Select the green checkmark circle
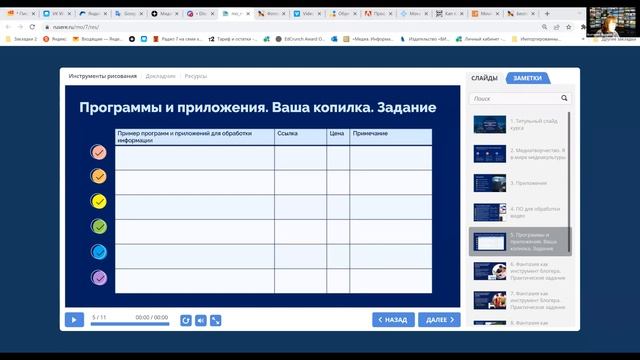This screenshot has height=360, width=640. [98, 227]
